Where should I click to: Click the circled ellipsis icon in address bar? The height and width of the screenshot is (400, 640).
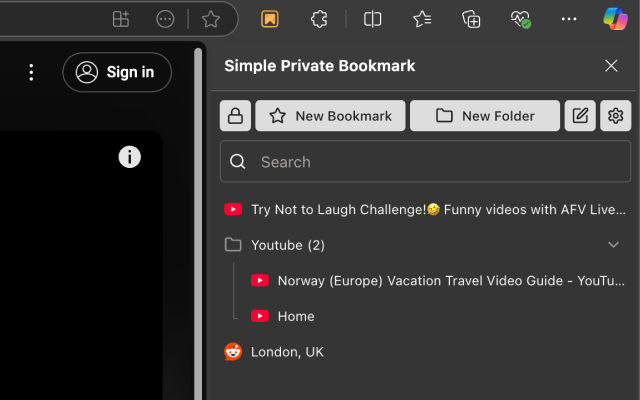click(165, 19)
